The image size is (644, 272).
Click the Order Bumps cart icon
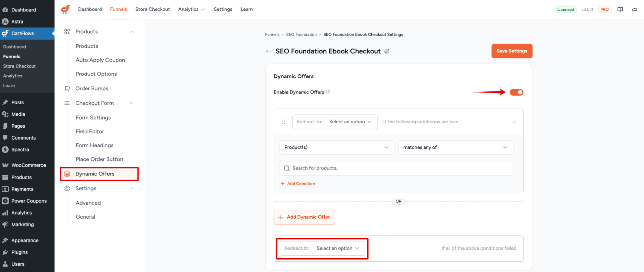(x=67, y=88)
